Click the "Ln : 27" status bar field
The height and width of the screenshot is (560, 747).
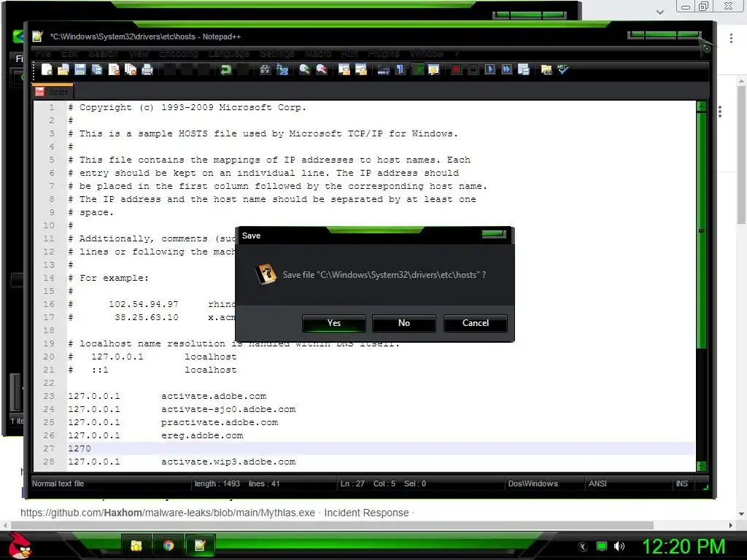[352, 484]
